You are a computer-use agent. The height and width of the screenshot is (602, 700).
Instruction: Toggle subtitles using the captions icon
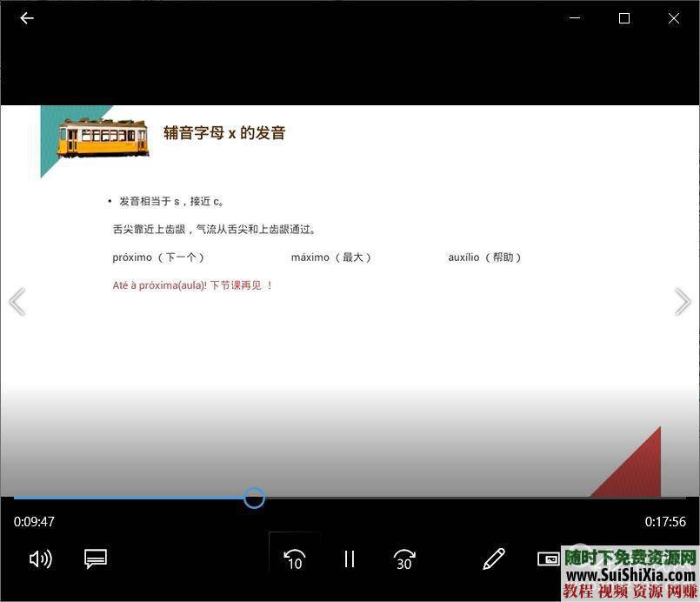coord(96,559)
